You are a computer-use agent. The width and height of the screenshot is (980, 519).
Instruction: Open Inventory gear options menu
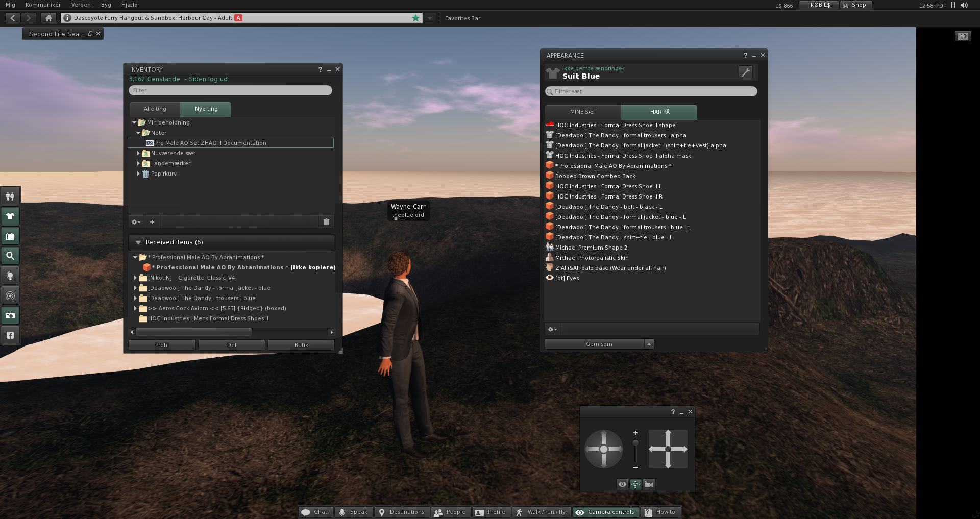136,221
